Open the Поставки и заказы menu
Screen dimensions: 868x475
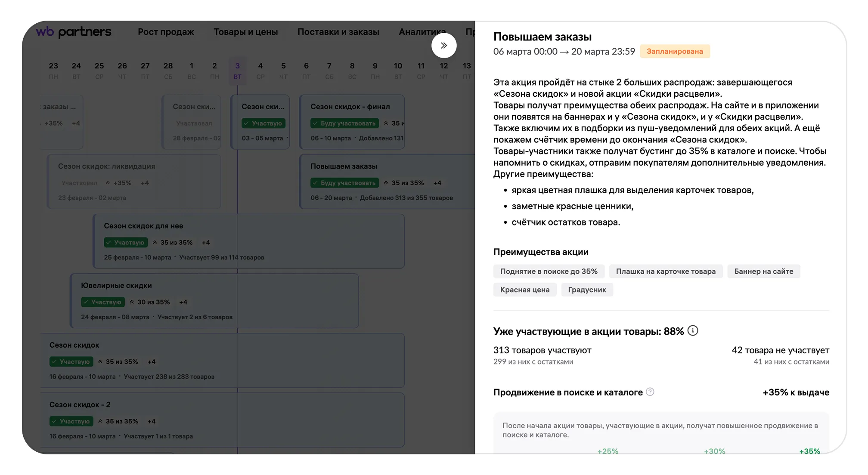[x=338, y=32]
